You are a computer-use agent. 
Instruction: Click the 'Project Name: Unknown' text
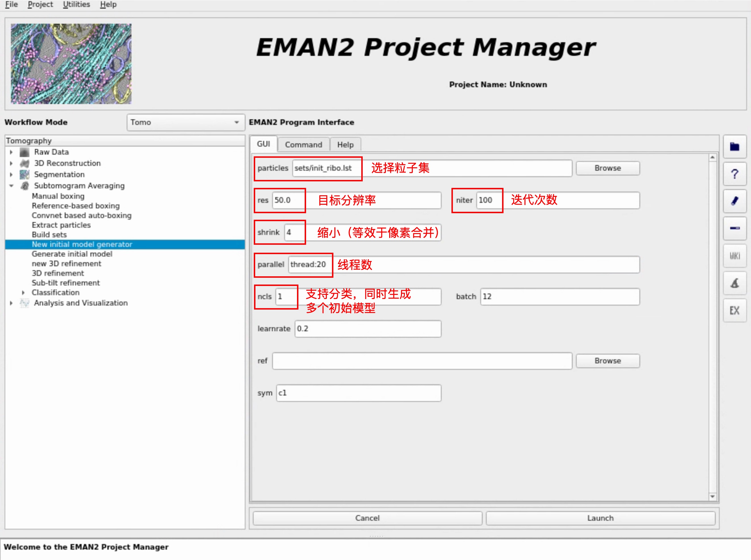click(x=498, y=84)
